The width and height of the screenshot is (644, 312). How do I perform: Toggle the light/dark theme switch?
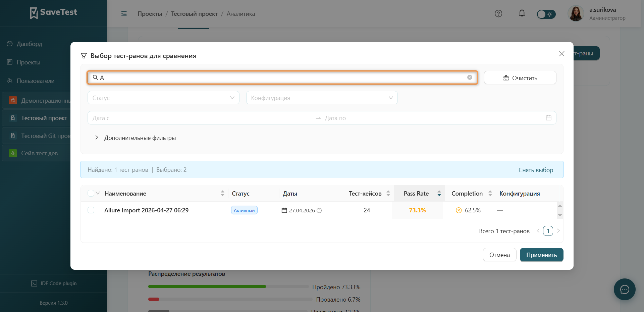pyautogui.click(x=546, y=14)
